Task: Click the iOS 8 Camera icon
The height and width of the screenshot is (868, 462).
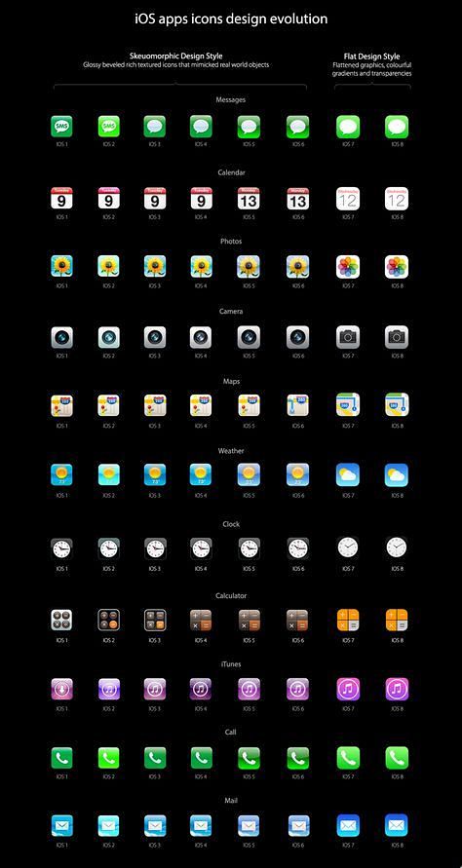Action: 397,337
